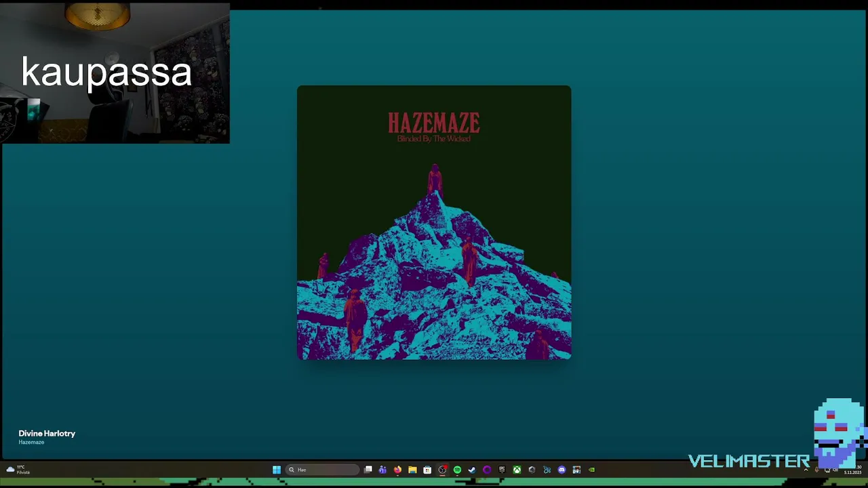Click the pixel-art Velimaster mascot
Image resolution: width=868 pixels, height=488 pixels.
840,432
